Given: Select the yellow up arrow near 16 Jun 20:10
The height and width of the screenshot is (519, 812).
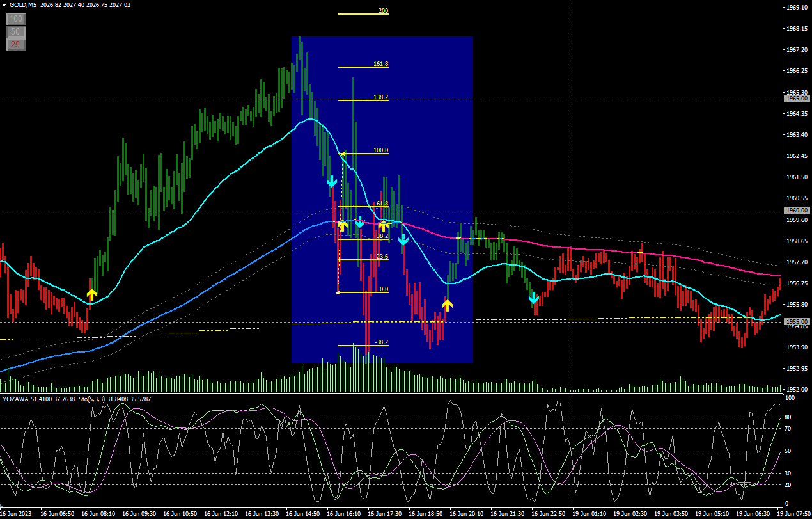Looking at the screenshot, I should (448, 305).
